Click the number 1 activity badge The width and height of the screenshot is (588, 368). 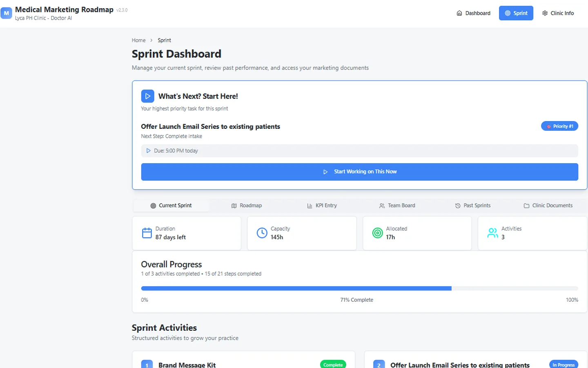(147, 364)
